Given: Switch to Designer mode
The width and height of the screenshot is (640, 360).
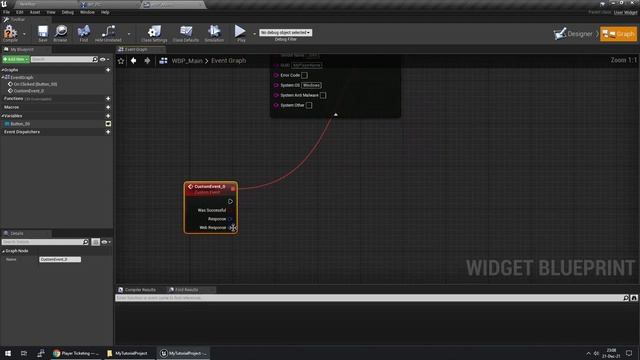Looking at the screenshot, I should point(573,33).
